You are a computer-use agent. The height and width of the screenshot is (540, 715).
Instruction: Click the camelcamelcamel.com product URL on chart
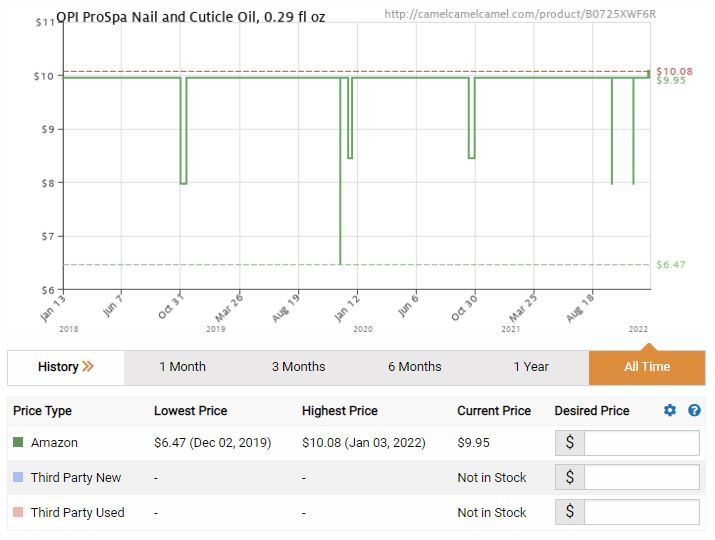(x=520, y=14)
